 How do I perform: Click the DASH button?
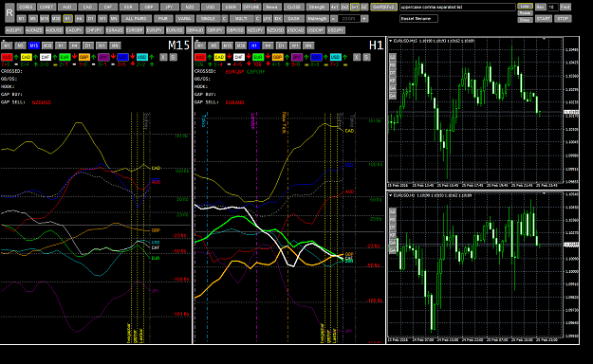293,19
